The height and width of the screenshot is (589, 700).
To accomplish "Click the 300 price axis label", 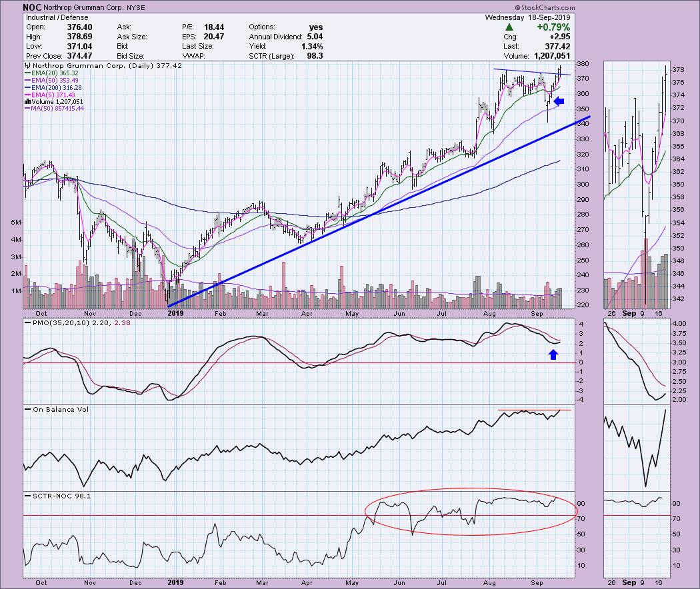I will click(583, 185).
